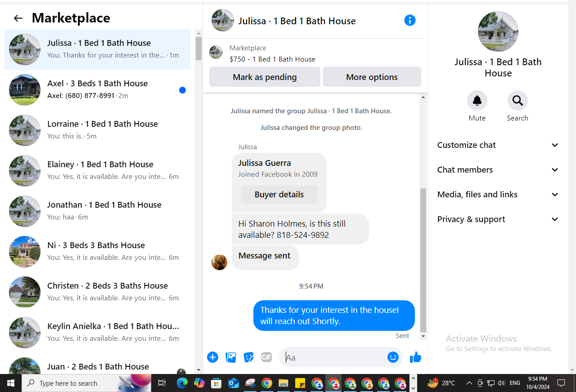Click the conversation list scrollbar thumb
This screenshot has width=576, height=392.
198,49
